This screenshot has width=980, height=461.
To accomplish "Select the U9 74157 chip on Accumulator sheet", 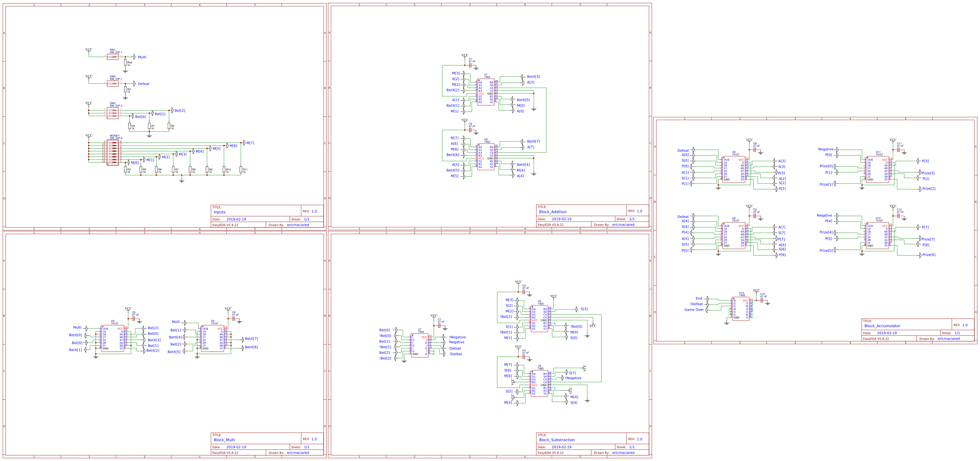I will 734,235.
